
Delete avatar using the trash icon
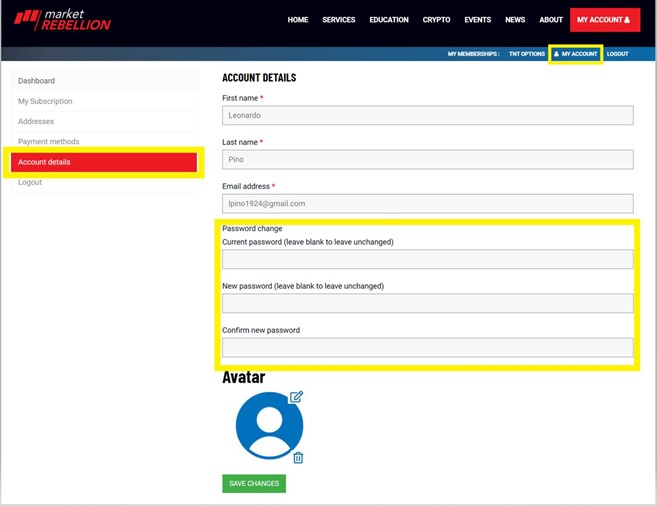point(298,458)
